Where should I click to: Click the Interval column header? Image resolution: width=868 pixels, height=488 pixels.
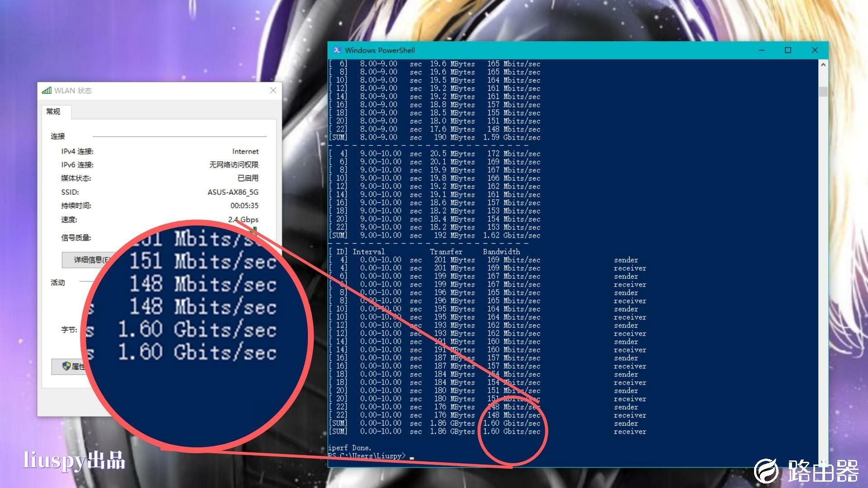pos(368,252)
